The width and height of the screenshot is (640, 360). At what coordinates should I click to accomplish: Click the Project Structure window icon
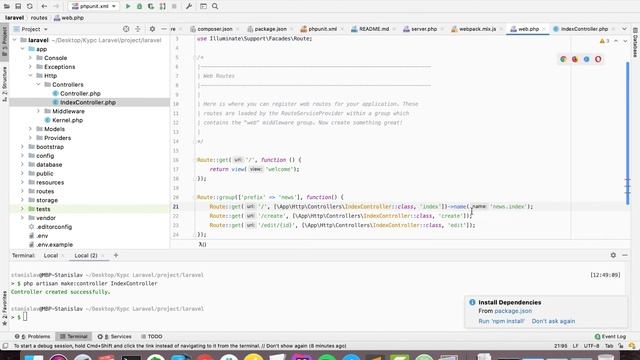pos(203,6)
